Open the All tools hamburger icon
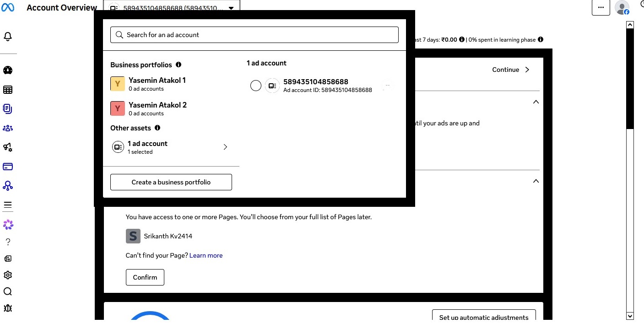The image size is (644, 329). click(x=8, y=205)
